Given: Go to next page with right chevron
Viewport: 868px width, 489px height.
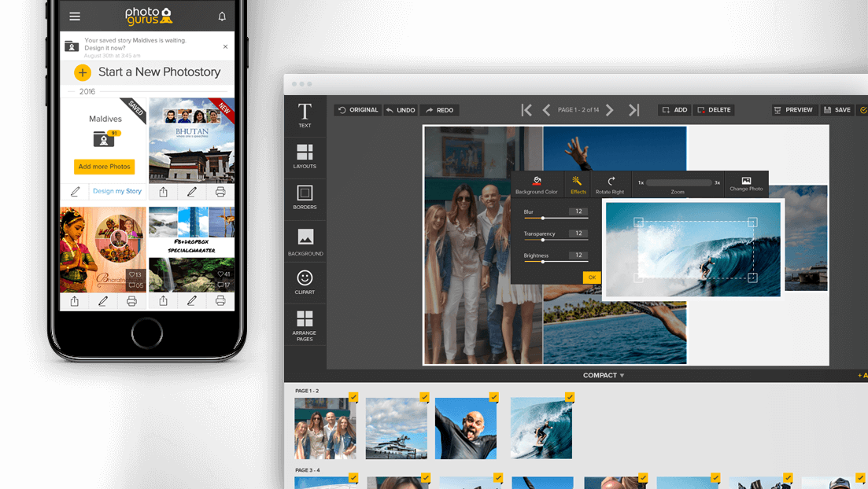Looking at the screenshot, I should point(611,110).
